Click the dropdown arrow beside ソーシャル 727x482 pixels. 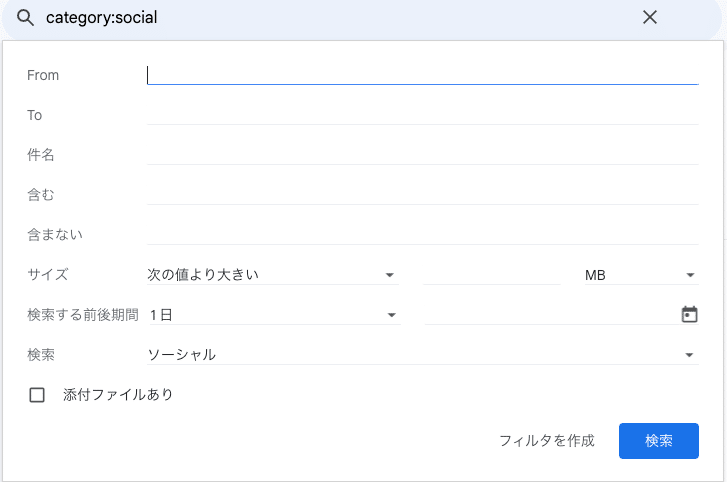pyautogui.click(x=689, y=355)
